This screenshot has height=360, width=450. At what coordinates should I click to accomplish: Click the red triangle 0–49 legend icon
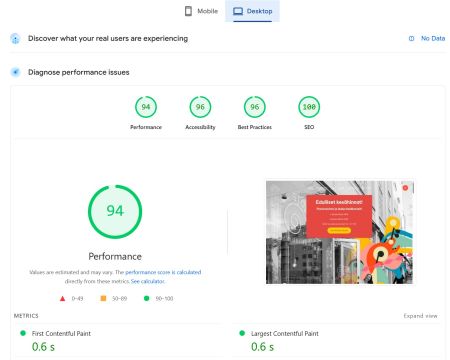click(x=62, y=298)
